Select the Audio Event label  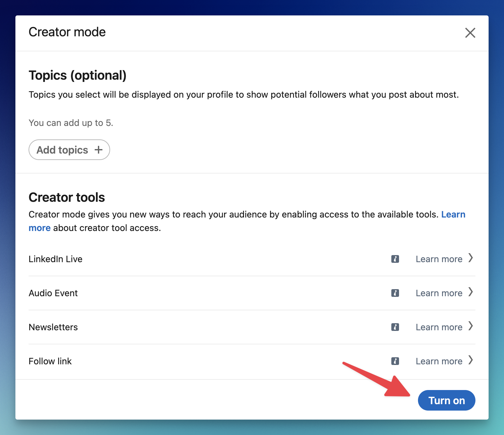pyautogui.click(x=53, y=293)
